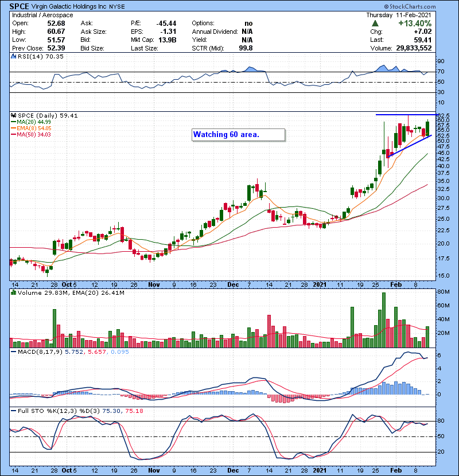459x476 pixels.
Task: Select the Chg value +7.02
Action: pyautogui.click(x=423, y=32)
